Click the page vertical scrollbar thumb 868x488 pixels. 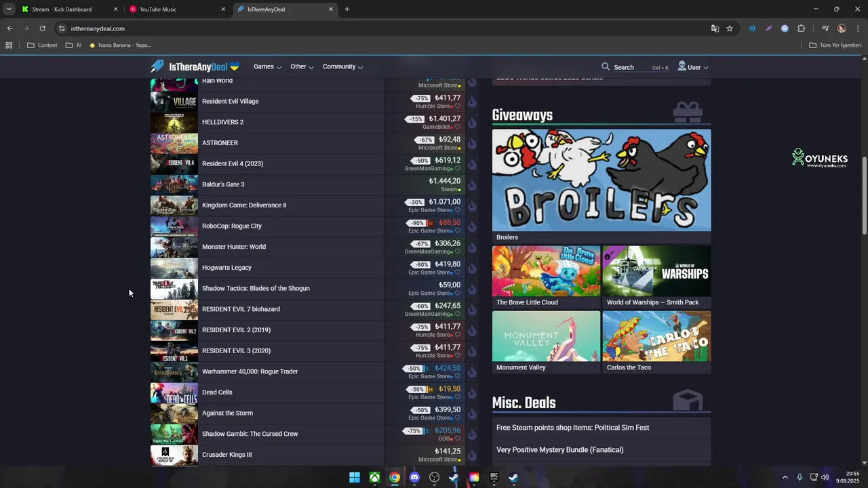pos(864,195)
